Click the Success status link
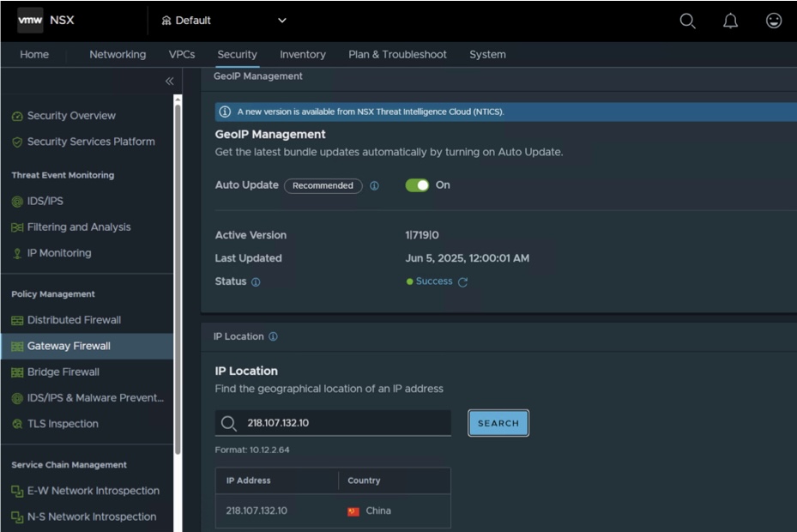The image size is (797, 532). pyautogui.click(x=433, y=281)
